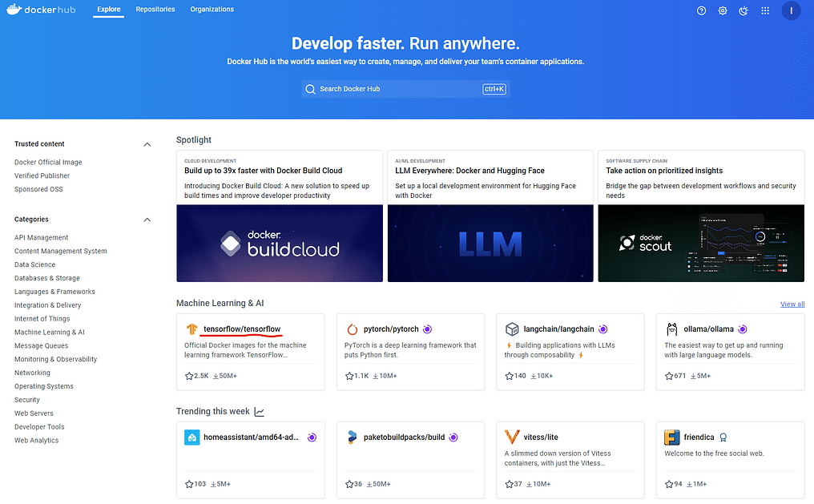Open LLM Hugging Face spotlight image
Screen dimensions: 814x504
point(490,243)
